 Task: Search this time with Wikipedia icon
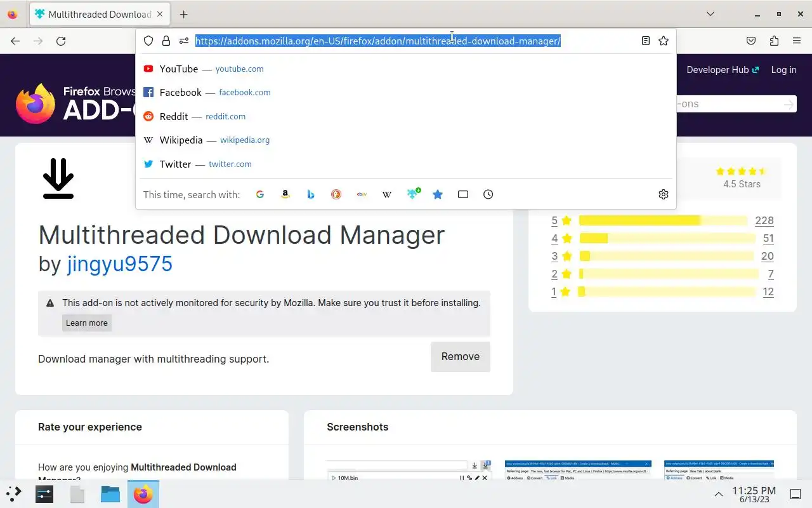387,194
